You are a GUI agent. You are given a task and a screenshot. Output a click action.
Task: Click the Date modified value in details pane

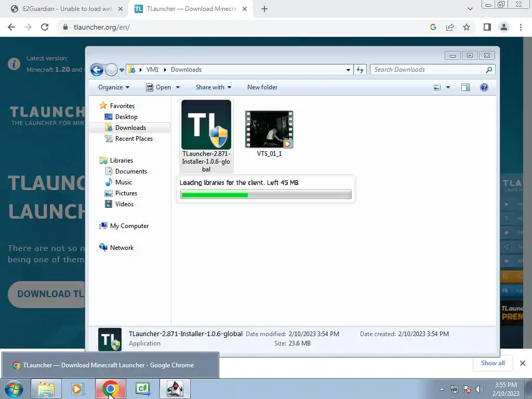point(314,334)
